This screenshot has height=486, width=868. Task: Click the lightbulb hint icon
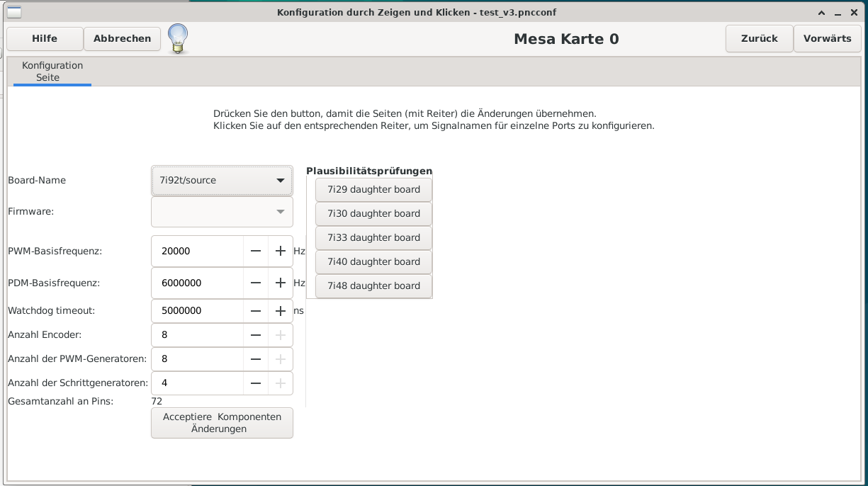tap(178, 38)
